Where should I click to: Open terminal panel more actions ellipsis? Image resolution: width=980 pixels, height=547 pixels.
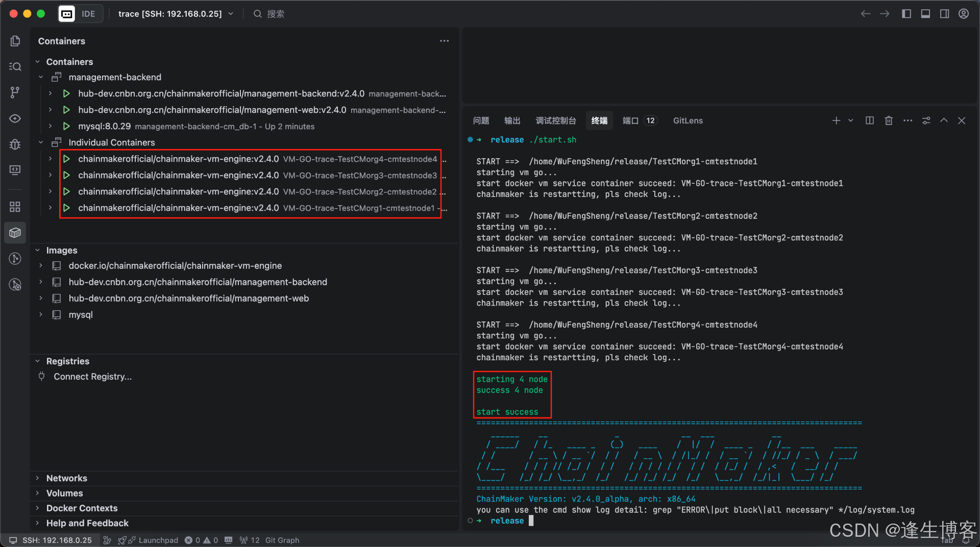[x=908, y=120]
